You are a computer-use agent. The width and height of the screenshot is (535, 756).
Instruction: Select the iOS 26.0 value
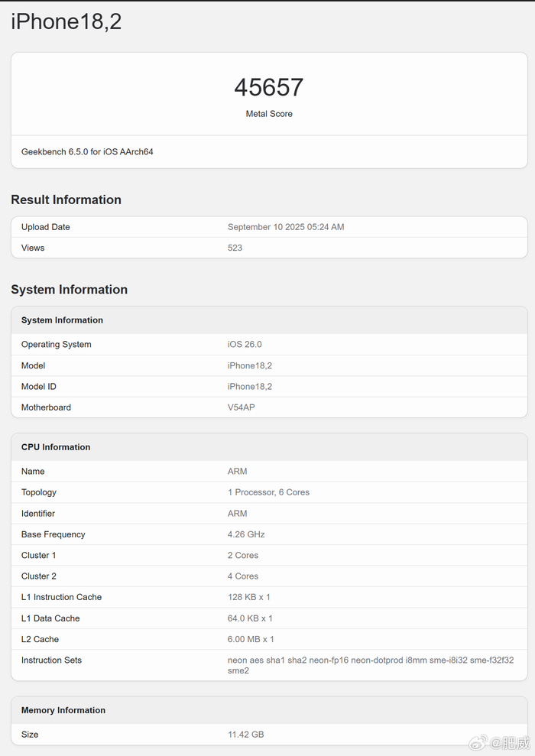tap(245, 344)
